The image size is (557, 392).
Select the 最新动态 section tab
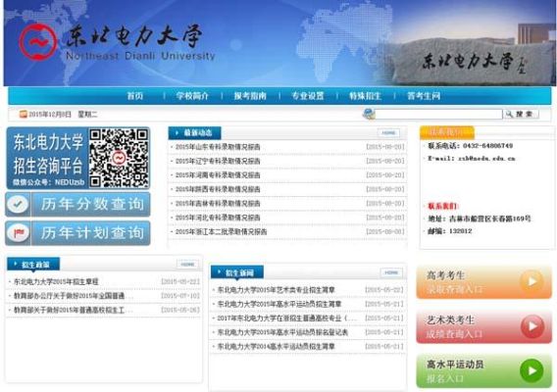(x=195, y=133)
